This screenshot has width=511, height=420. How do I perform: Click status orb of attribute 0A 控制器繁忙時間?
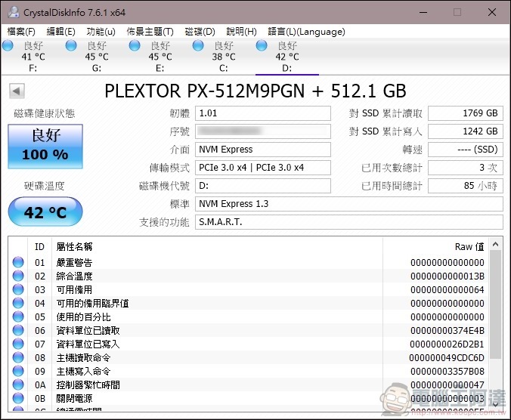[x=18, y=384]
